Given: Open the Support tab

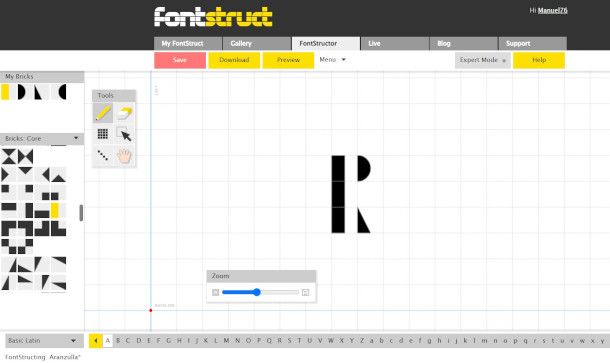Looking at the screenshot, I should (533, 44).
